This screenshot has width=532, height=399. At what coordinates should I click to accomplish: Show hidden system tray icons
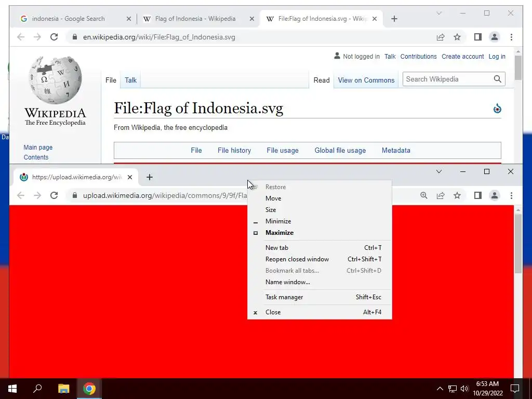tap(440, 389)
